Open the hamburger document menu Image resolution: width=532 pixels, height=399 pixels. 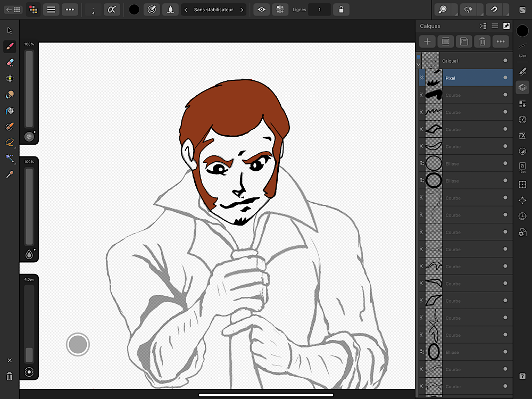pyautogui.click(x=51, y=10)
